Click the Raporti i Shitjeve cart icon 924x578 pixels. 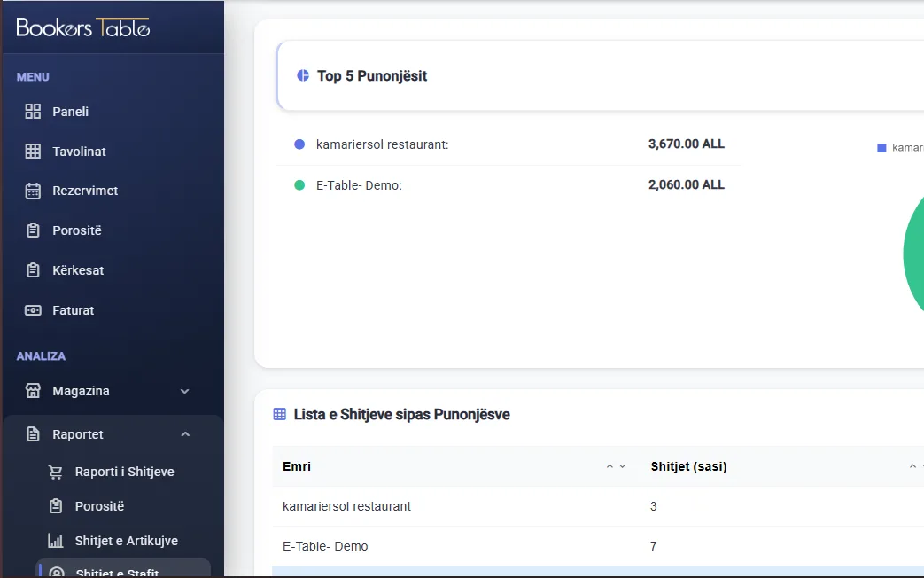click(56, 472)
